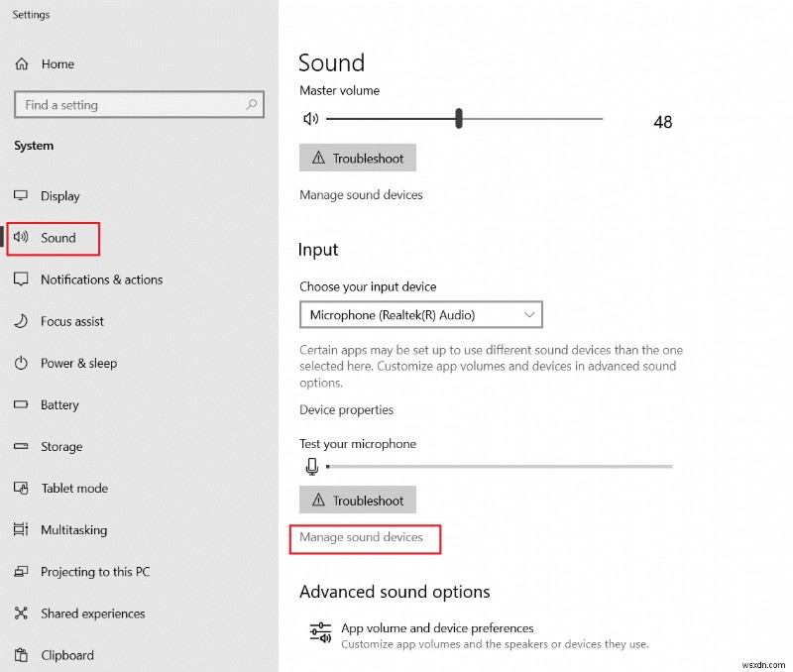Go to the Home menu item
This screenshot has height=672, width=793.
[x=56, y=63]
